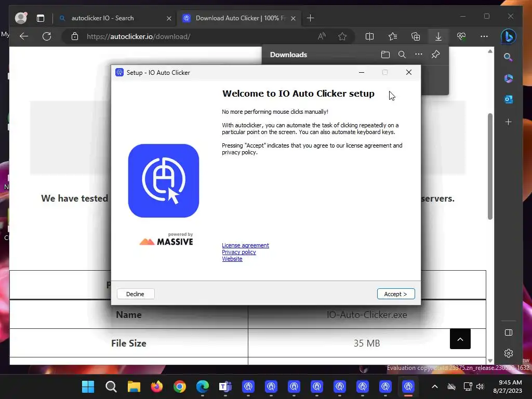
Task: Minimize the IO Auto Clicker setup window
Action: click(x=362, y=72)
